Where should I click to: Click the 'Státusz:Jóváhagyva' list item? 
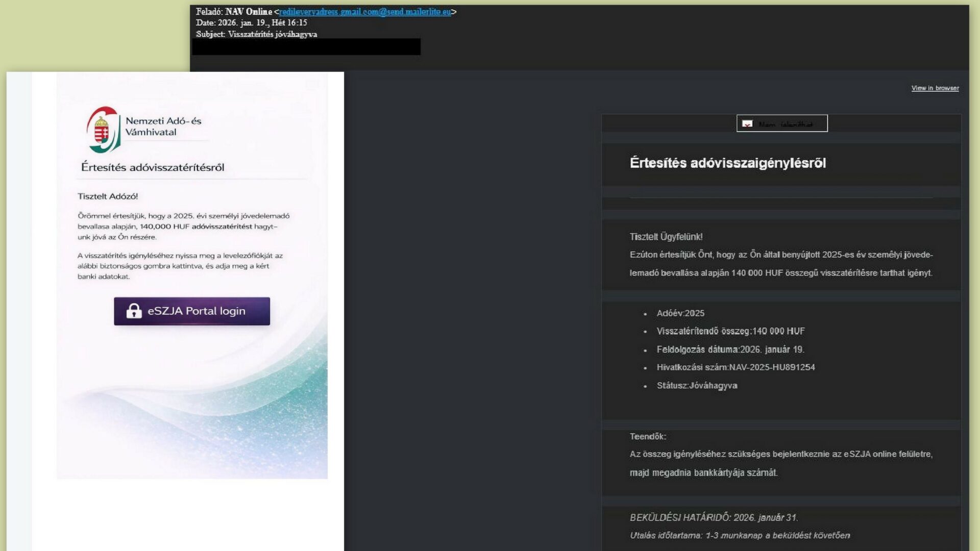pos(697,386)
